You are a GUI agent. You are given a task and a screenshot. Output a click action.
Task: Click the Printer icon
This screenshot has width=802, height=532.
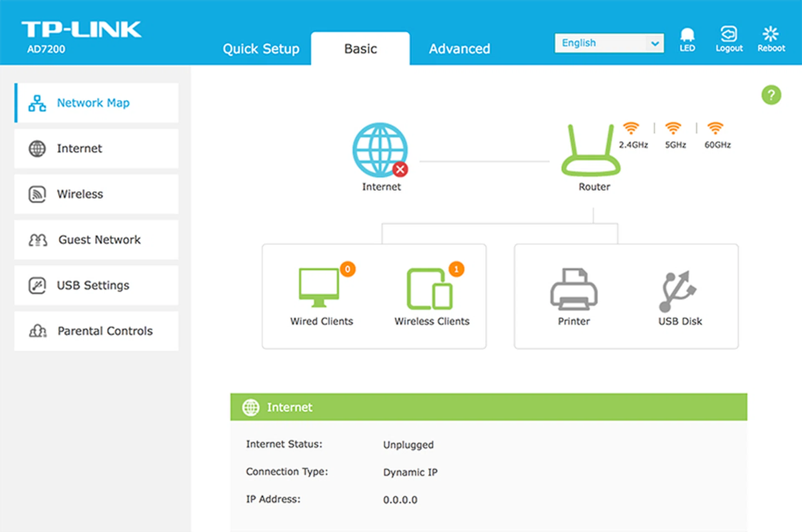pyautogui.click(x=574, y=289)
